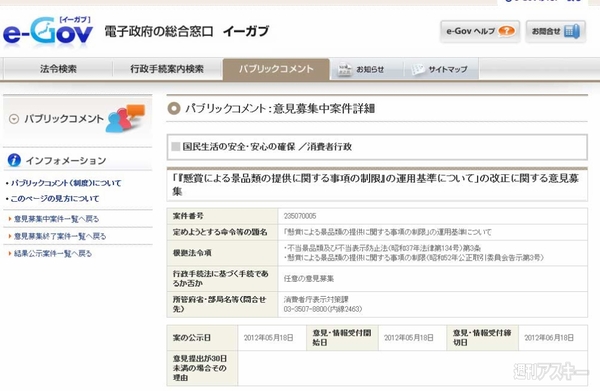Click the e-Gov logo
This screenshot has width=600, height=391.
coord(48,31)
